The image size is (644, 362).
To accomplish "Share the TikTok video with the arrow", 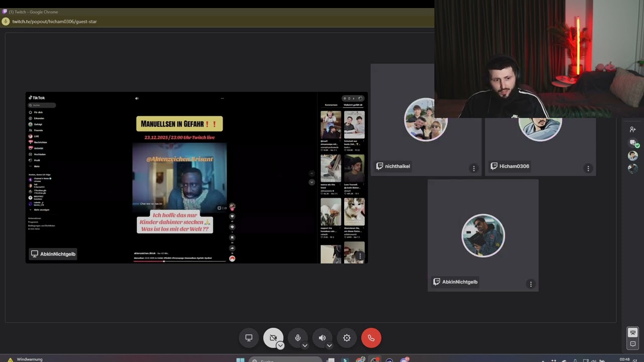I will (x=232, y=248).
